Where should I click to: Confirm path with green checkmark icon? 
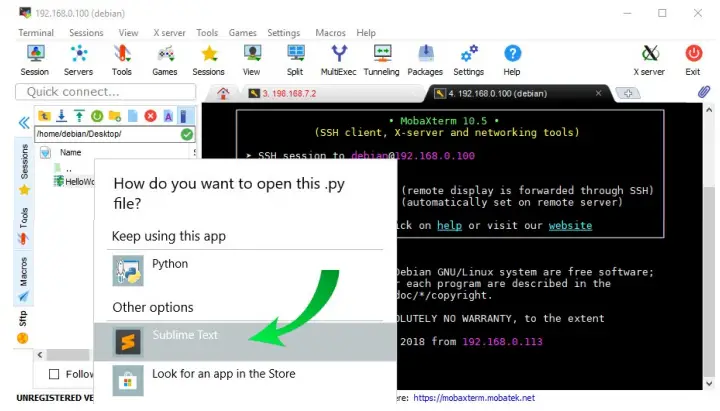187,134
